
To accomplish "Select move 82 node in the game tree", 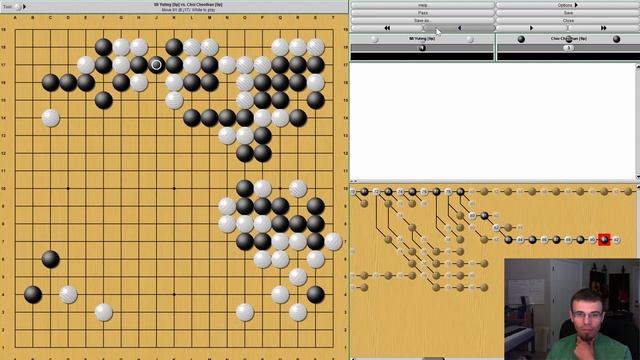I will [x=496, y=228].
